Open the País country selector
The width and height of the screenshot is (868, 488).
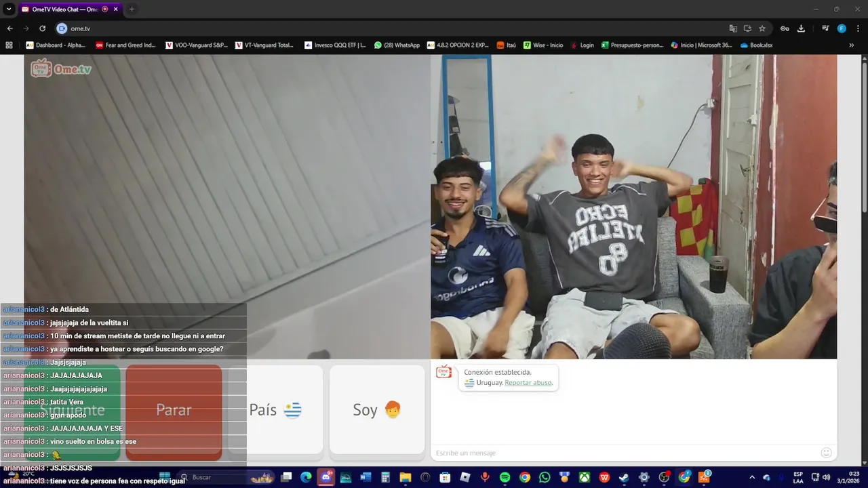point(275,410)
